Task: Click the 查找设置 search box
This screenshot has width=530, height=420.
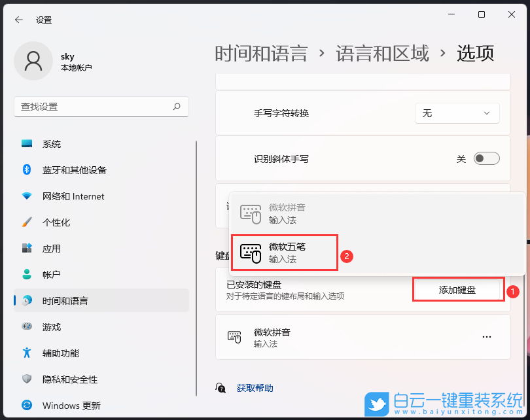Action: coord(101,107)
